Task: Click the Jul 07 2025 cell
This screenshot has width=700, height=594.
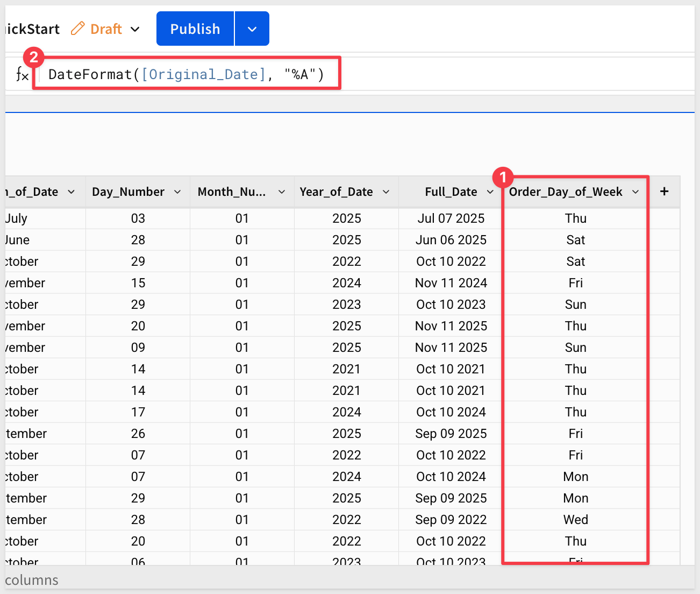Action: point(451,218)
